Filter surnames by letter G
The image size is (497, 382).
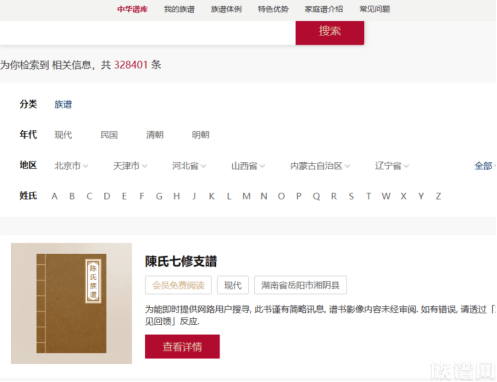159,196
